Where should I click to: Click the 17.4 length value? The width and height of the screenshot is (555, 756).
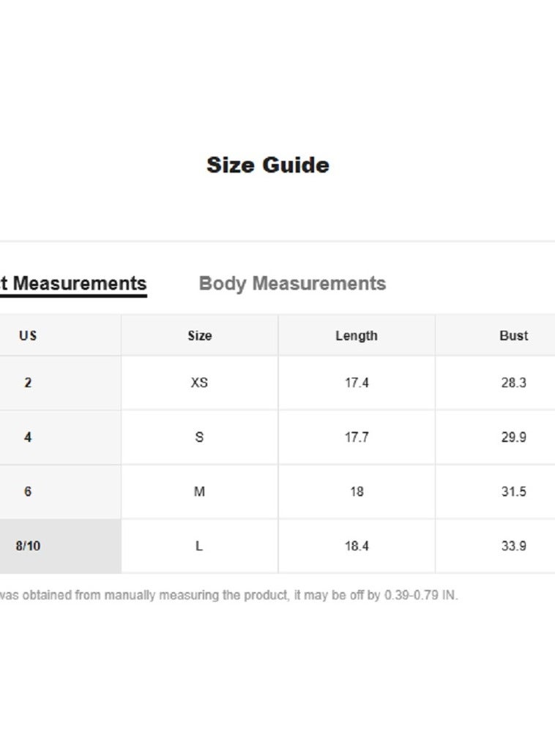point(357,383)
